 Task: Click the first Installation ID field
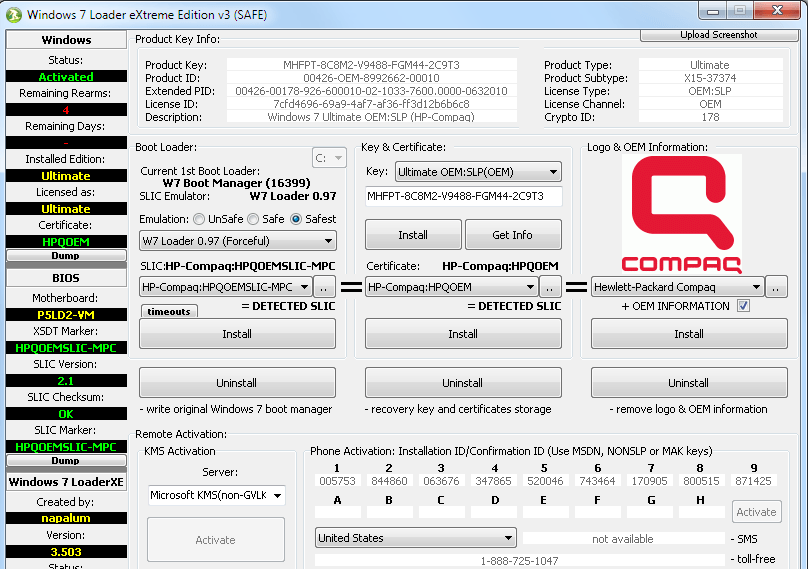tap(337, 481)
